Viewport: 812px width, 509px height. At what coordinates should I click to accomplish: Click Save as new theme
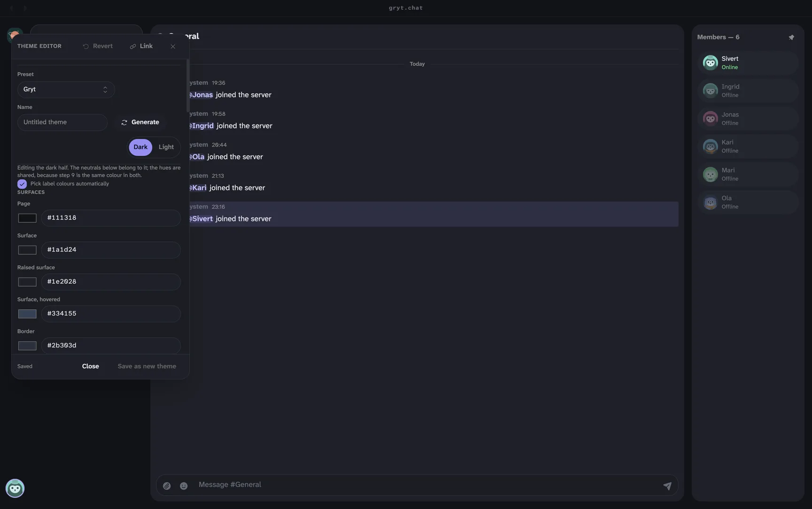[x=147, y=366]
